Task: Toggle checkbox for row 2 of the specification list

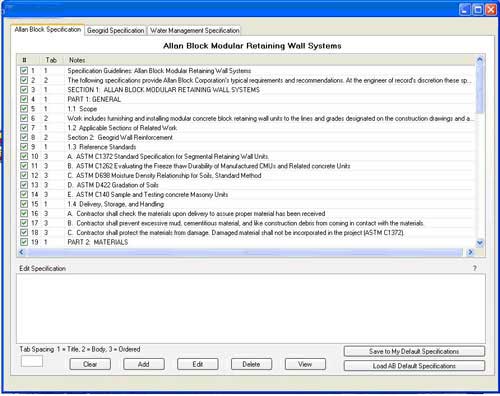Action: [24, 80]
